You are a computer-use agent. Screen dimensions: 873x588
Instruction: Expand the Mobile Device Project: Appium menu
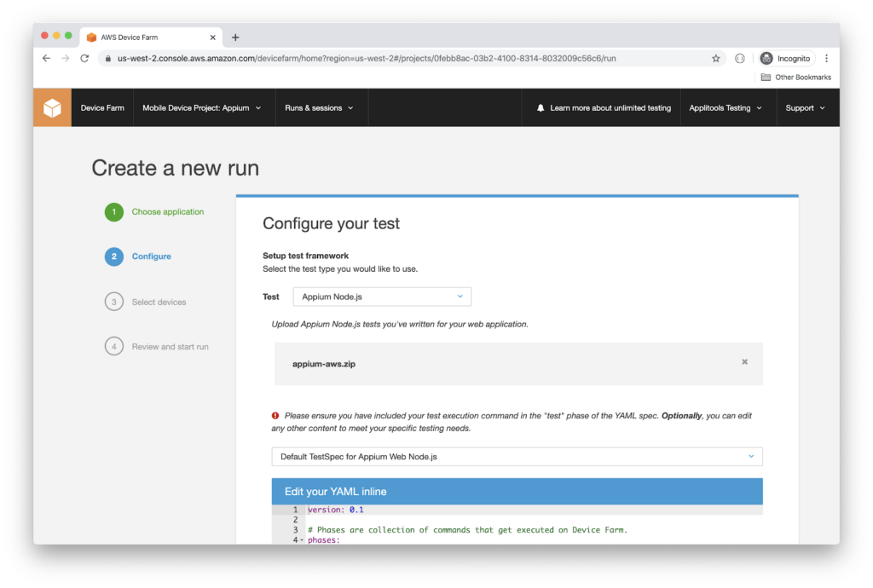[x=202, y=108]
